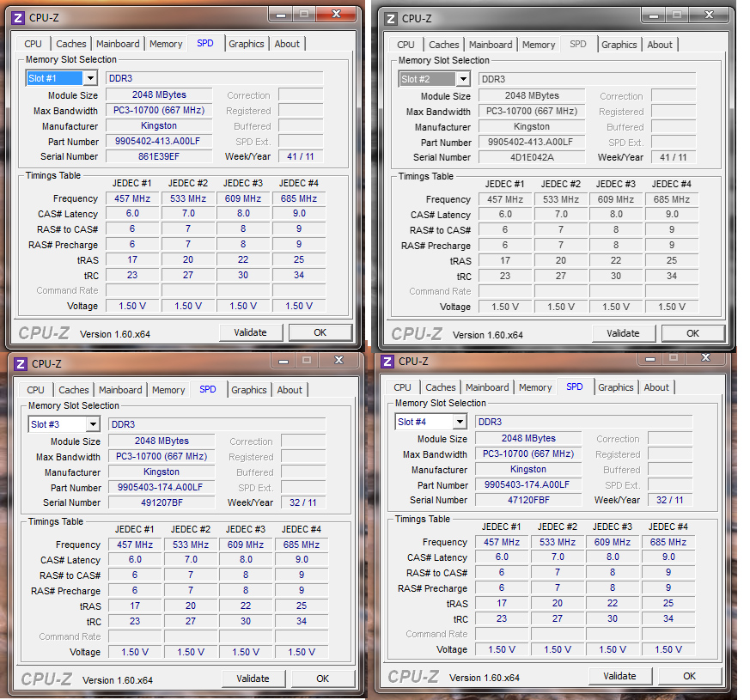Click the CPU-Z logo icon in the Slot #1 window title bar
The height and width of the screenshot is (700, 750).
pyautogui.click(x=18, y=18)
